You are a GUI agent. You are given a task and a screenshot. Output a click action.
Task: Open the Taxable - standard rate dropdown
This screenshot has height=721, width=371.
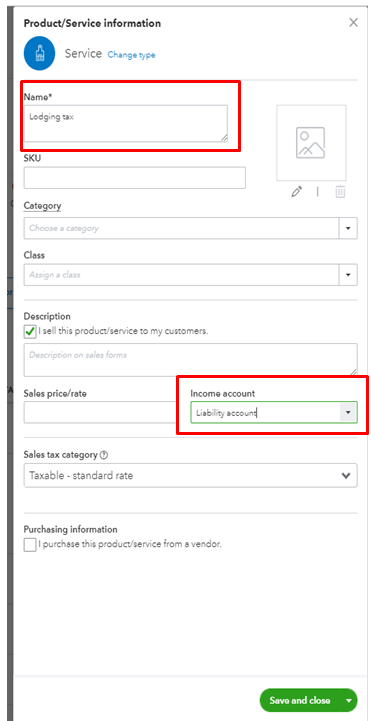coord(190,475)
